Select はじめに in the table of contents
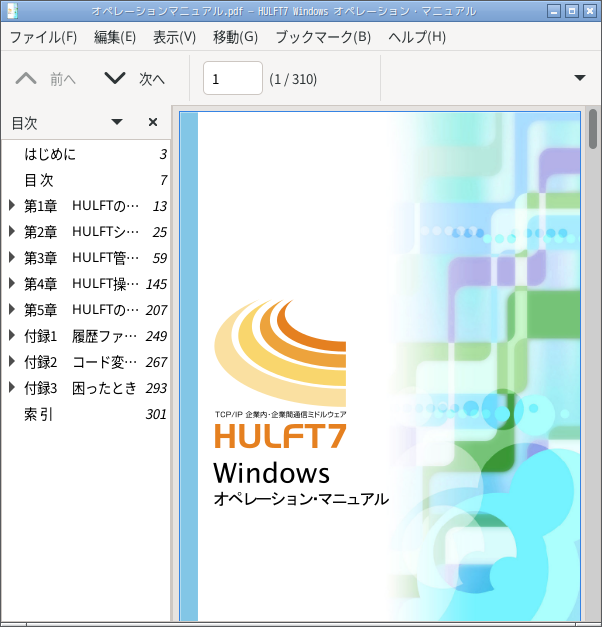 tap(50, 154)
